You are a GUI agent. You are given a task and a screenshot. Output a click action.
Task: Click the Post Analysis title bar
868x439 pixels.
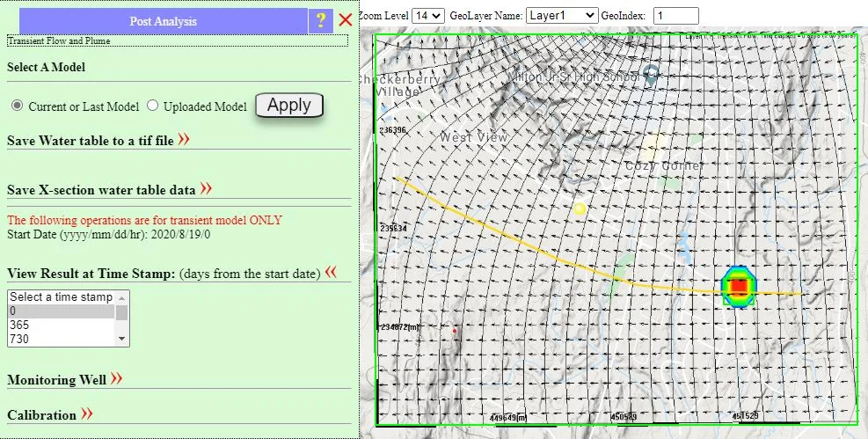coord(164,21)
